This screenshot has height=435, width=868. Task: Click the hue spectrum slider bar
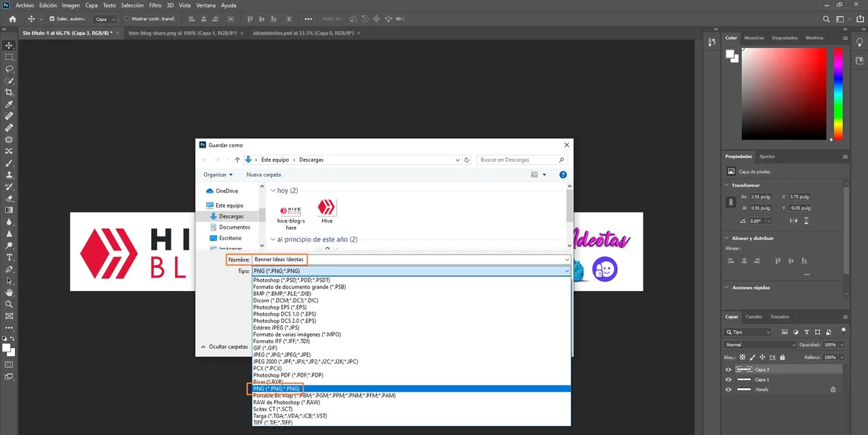(838, 94)
